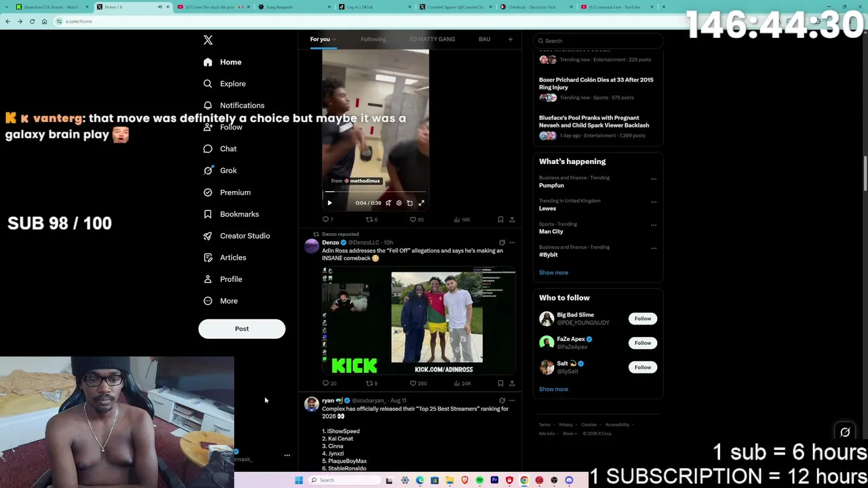The width and height of the screenshot is (868, 488).
Task: Like the video post with 95 likes
Action: coord(416,220)
